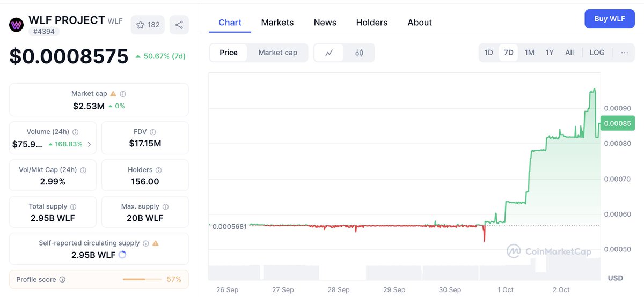Click the USD currency label
The width and height of the screenshot is (644, 297).
(615, 278)
